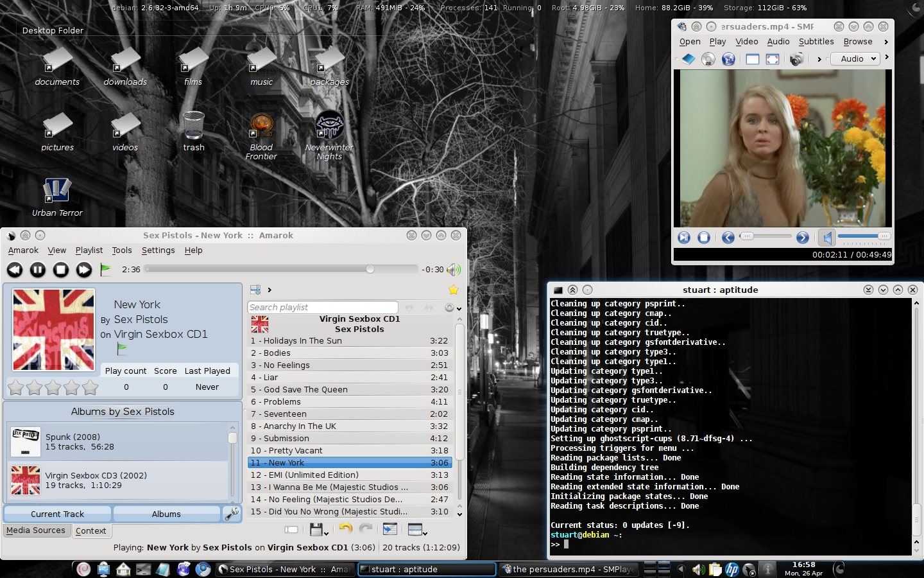Open the Amarok Tools menu
Screen dimensions: 924x578
coord(122,250)
